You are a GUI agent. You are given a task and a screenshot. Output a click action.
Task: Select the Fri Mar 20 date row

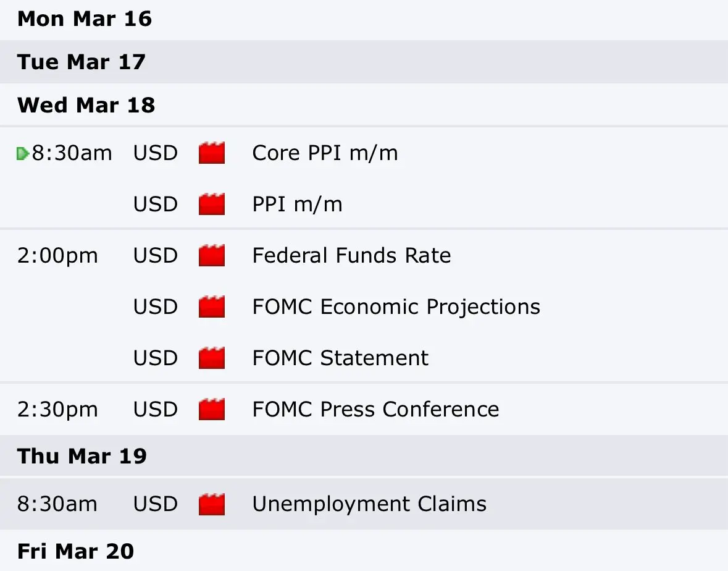click(x=75, y=552)
